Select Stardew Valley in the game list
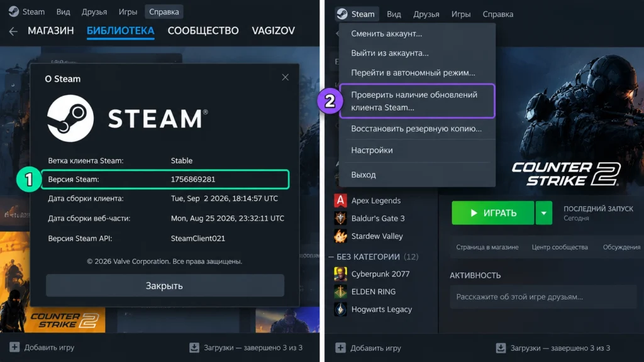The width and height of the screenshot is (644, 362). (x=377, y=236)
